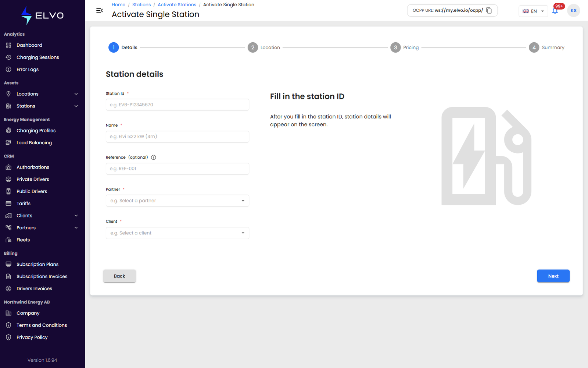Open the Dashboard menu item

click(42, 45)
